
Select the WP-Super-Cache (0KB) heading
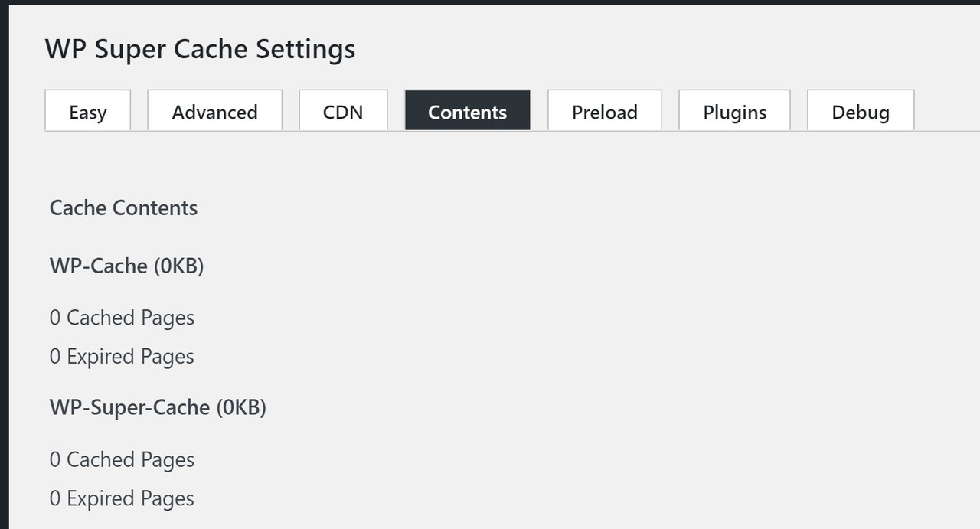(158, 407)
